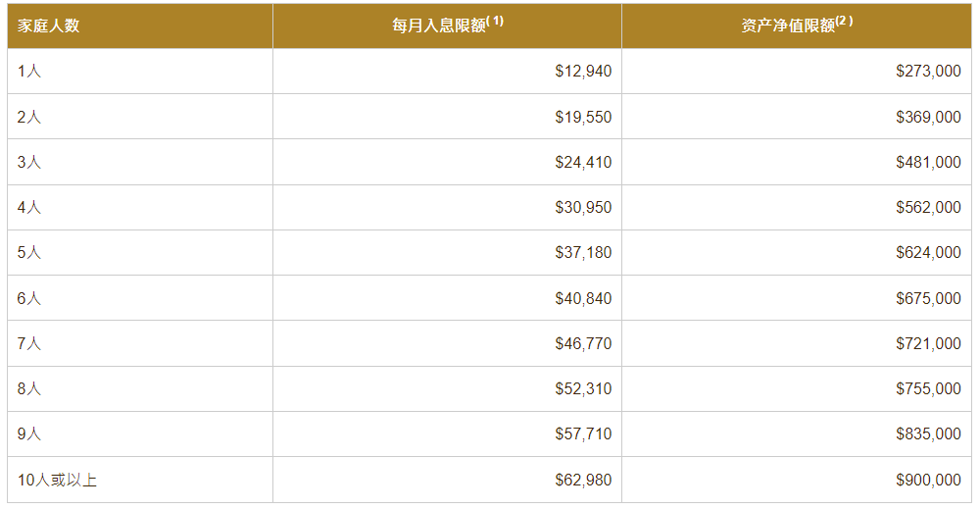Click the 10人或以上 row label
Screen dimensions: 980x509
click(x=57, y=481)
